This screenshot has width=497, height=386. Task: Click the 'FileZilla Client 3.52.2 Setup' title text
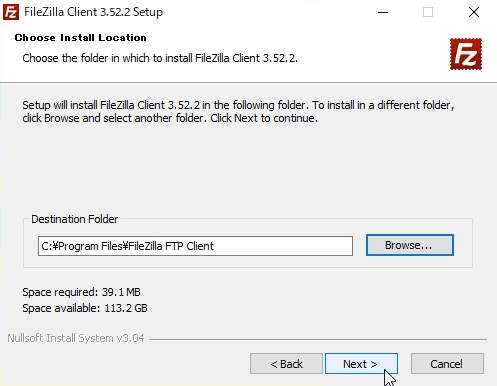tap(93, 12)
